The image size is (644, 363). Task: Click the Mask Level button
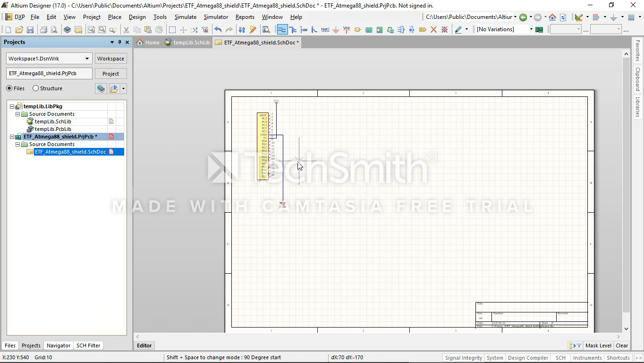598,346
